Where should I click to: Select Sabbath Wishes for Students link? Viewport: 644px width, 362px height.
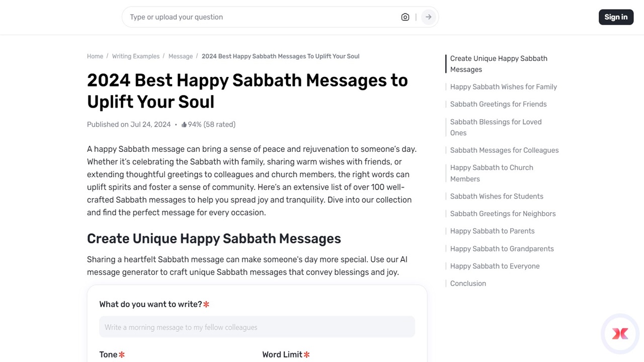coord(497,196)
